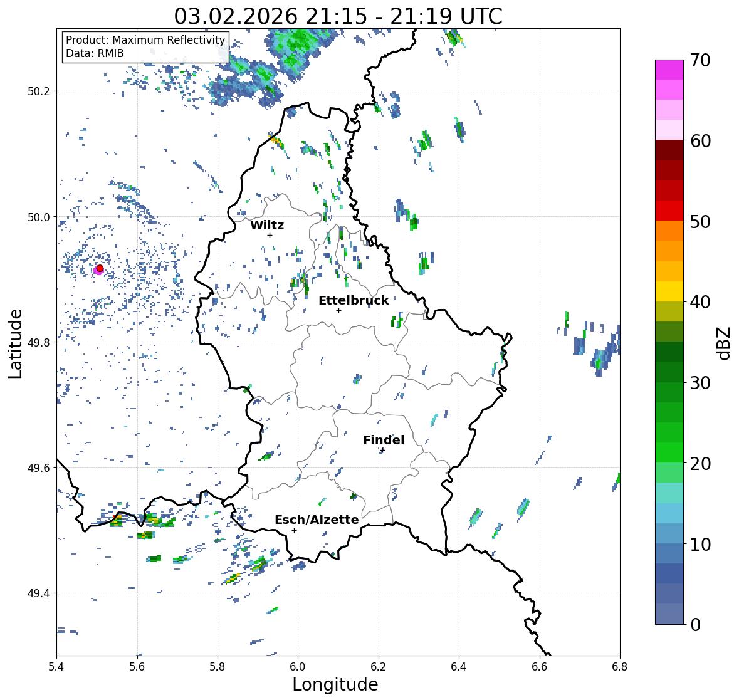
Task: Click the Latitude axis label
Action: (x=16, y=343)
